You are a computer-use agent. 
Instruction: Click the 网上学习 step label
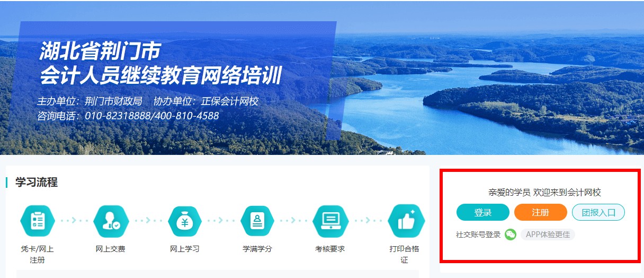pyautogui.click(x=185, y=249)
